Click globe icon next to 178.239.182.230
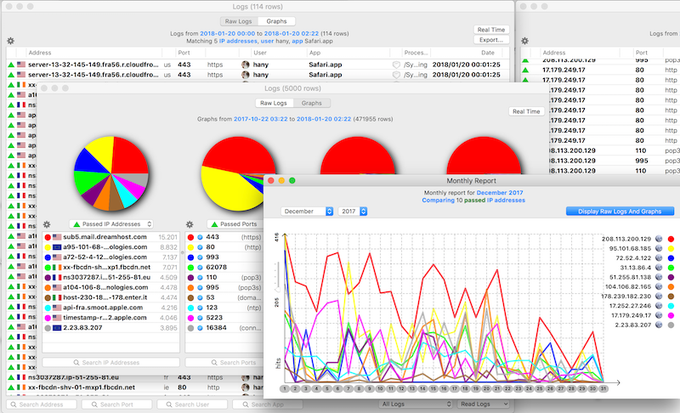 click(659, 296)
